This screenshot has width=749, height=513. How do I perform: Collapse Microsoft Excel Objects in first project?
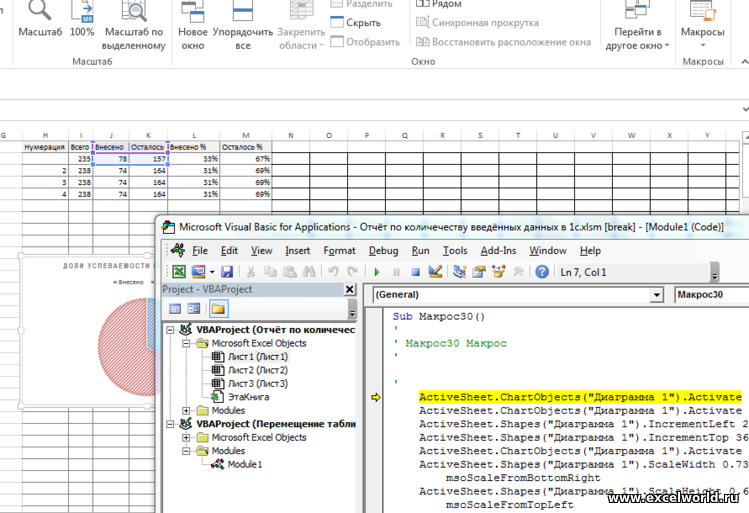pos(186,343)
